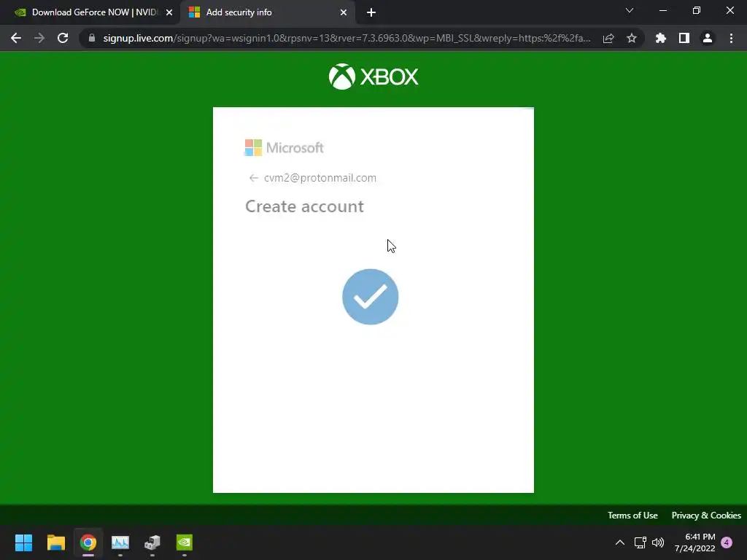Toggle the browser side panel
Screen dimensions: 747x560
pyautogui.click(x=684, y=38)
